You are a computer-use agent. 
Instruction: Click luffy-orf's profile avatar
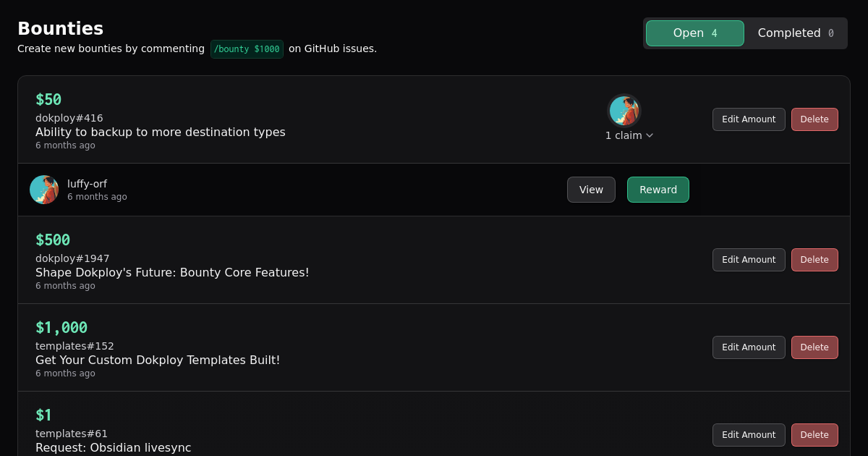(44, 190)
